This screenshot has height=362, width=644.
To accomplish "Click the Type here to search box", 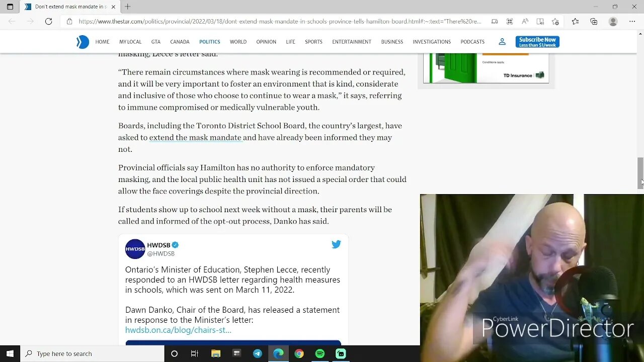I will tap(93, 353).
